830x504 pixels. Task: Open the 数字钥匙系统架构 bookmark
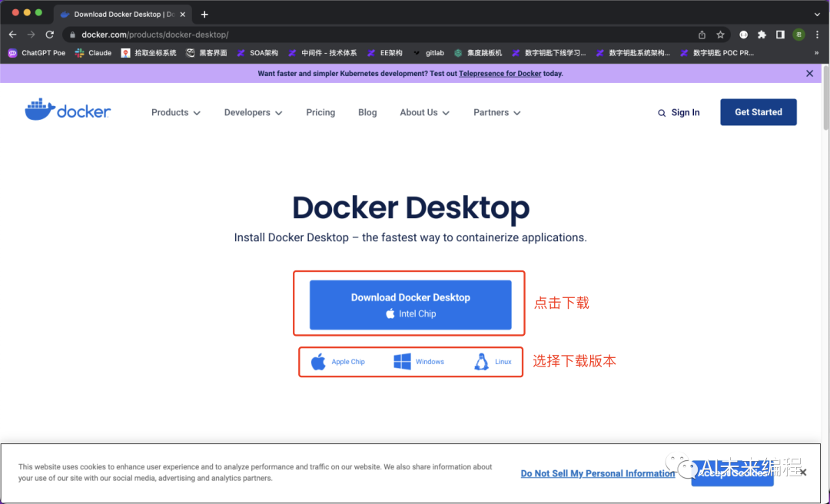(633, 53)
